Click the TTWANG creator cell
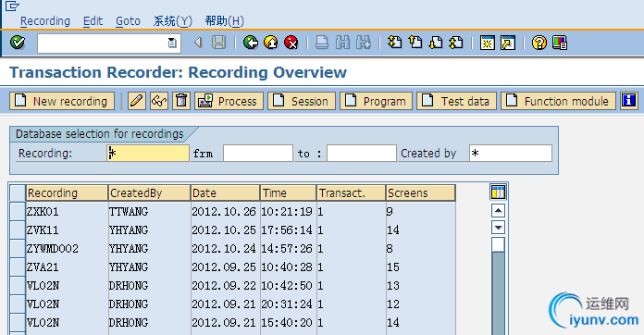Image resolution: width=644 pixels, height=335 pixels. pos(150,211)
